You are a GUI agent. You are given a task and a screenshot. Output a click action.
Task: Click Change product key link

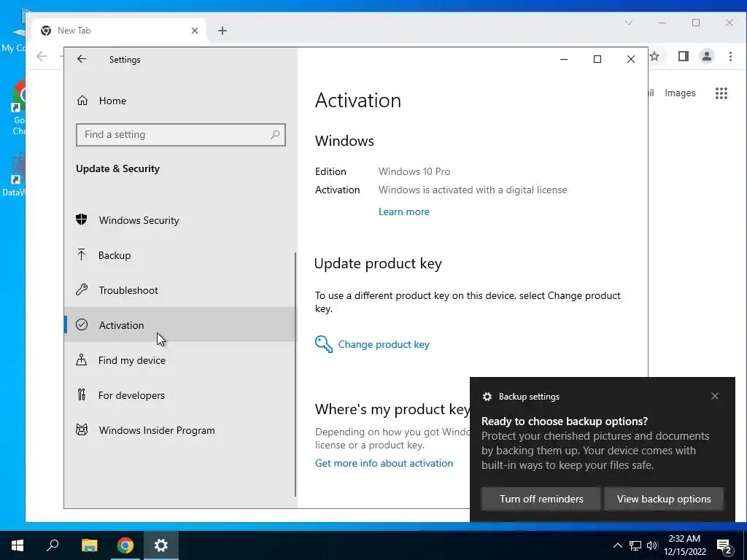384,344
